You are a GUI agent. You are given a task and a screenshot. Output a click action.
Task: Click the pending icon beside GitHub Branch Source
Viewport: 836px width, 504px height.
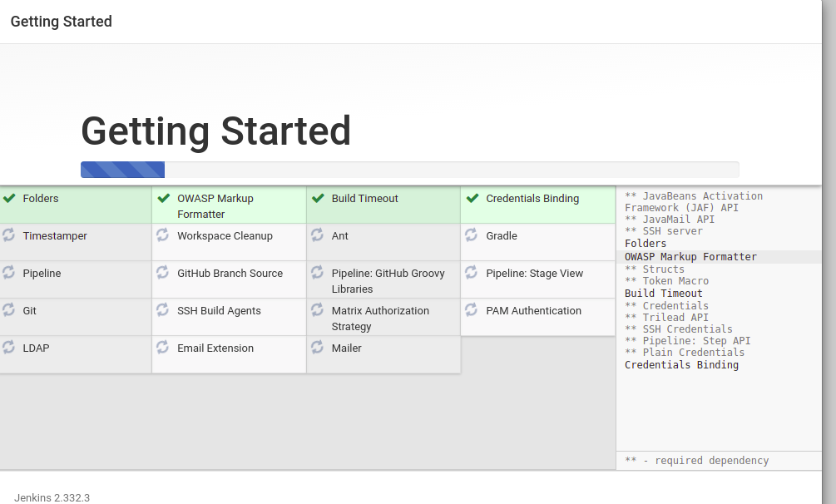(x=162, y=272)
